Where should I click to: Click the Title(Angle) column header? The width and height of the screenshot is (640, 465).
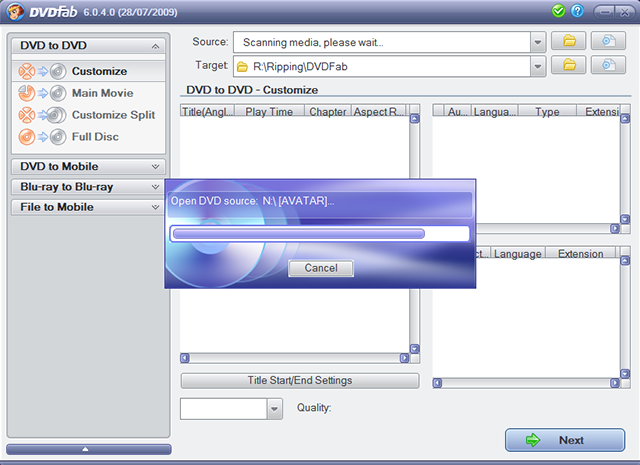click(208, 111)
